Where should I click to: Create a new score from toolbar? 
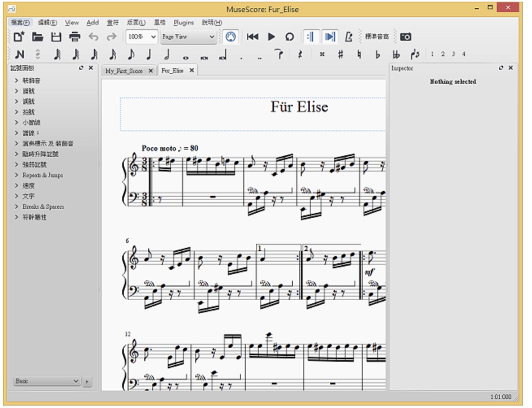pyautogui.click(x=19, y=37)
